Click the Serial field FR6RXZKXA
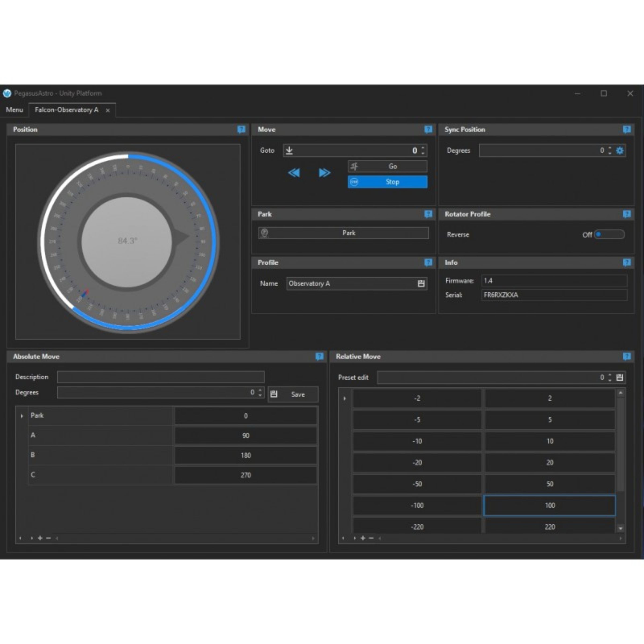Image resolution: width=644 pixels, height=644 pixels. tap(554, 295)
